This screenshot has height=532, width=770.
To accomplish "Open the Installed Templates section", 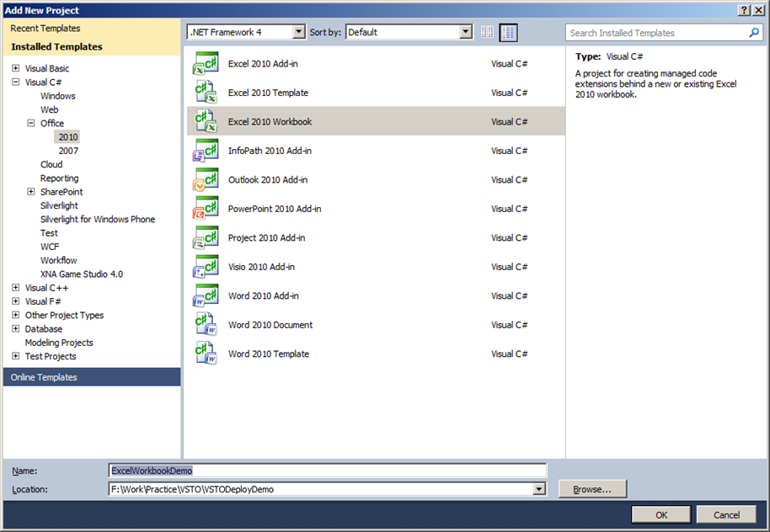I will coord(92,46).
